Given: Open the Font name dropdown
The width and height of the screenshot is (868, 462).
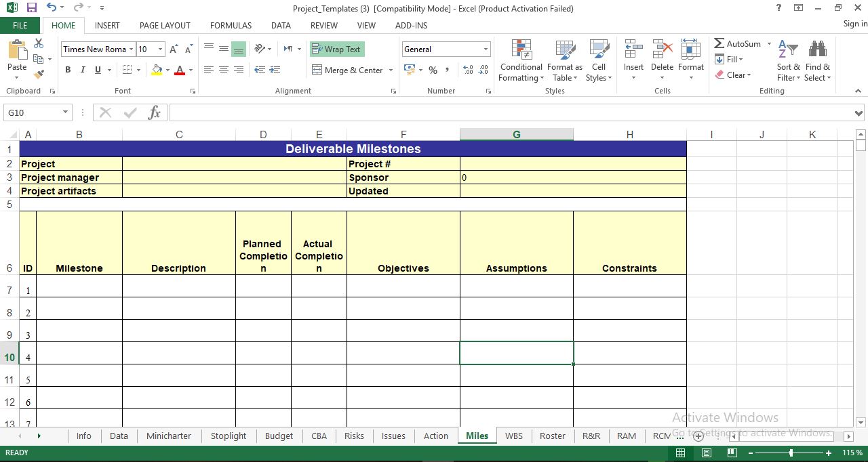Looking at the screenshot, I should point(131,49).
